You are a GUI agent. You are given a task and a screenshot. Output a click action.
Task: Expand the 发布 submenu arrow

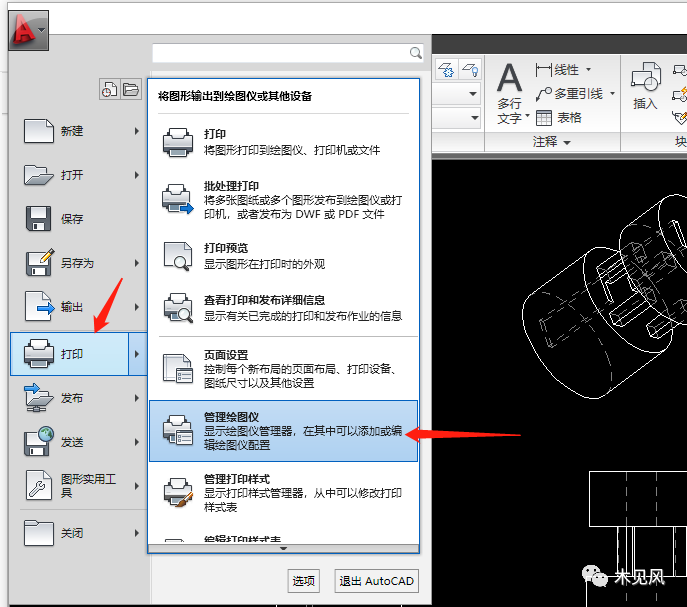pyautogui.click(x=137, y=398)
